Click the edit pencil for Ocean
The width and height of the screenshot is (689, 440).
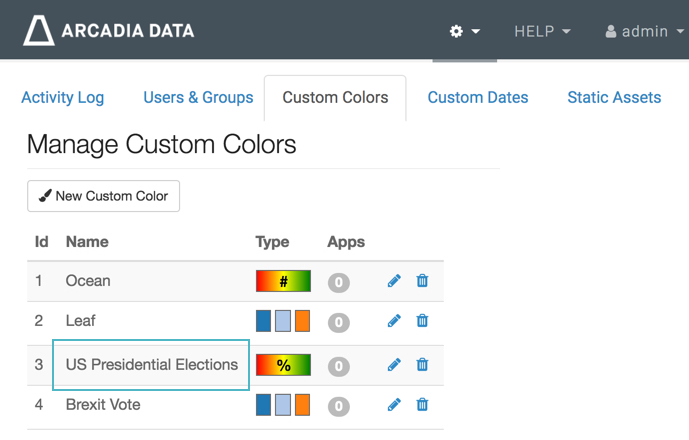pos(394,281)
